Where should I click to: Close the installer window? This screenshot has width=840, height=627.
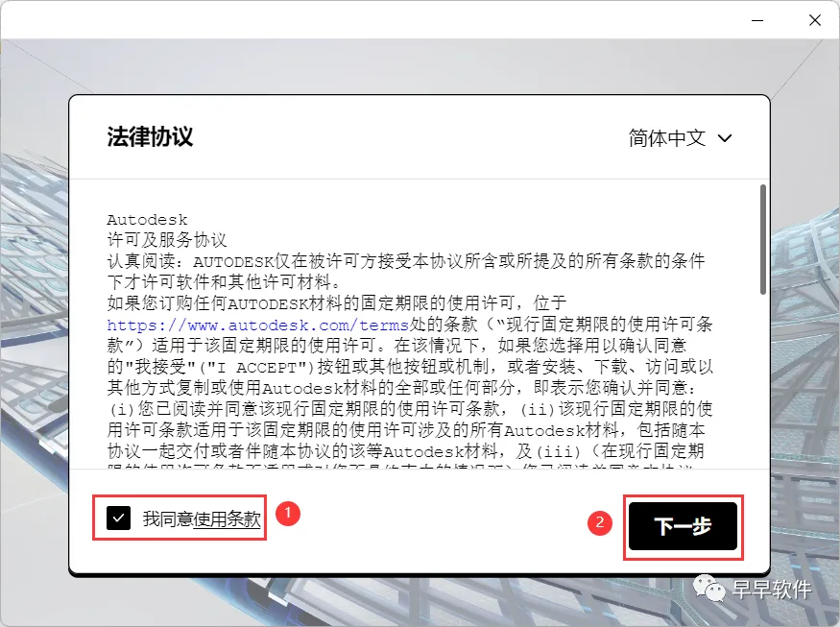pos(815,20)
